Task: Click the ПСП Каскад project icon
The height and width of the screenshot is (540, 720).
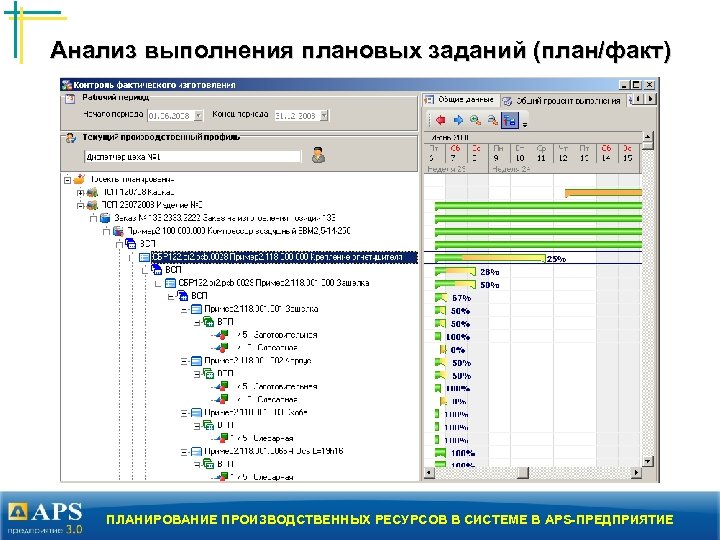Action: coord(92,192)
